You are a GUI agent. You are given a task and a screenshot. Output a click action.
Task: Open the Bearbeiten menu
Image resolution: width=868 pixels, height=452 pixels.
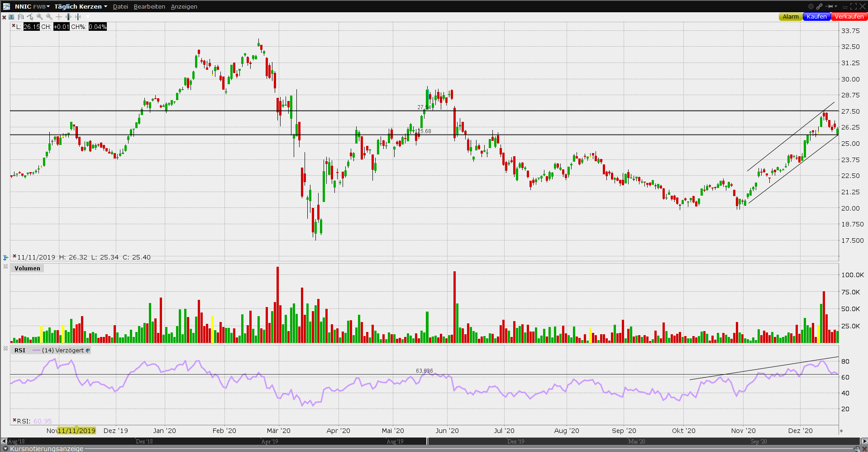pyautogui.click(x=149, y=6)
